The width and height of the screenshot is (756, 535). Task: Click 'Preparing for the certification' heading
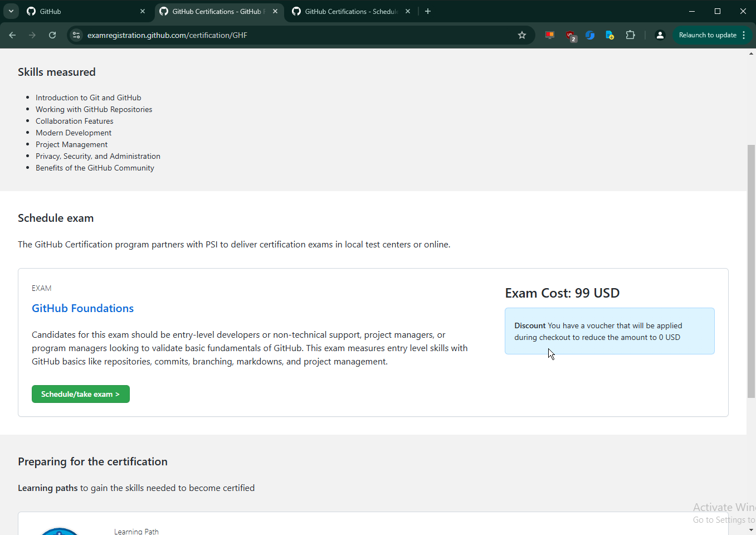click(92, 461)
